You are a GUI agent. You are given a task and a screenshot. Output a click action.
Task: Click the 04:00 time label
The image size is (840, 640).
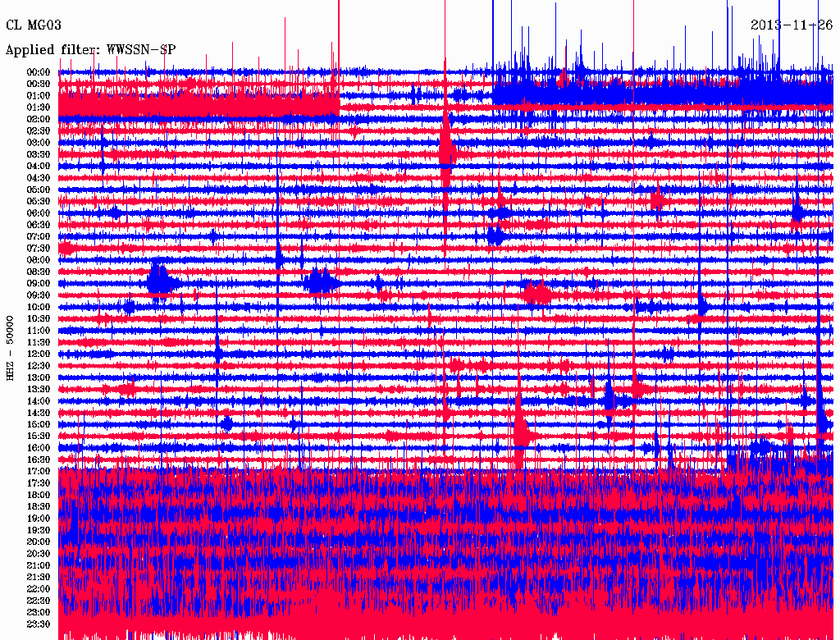pyautogui.click(x=39, y=167)
